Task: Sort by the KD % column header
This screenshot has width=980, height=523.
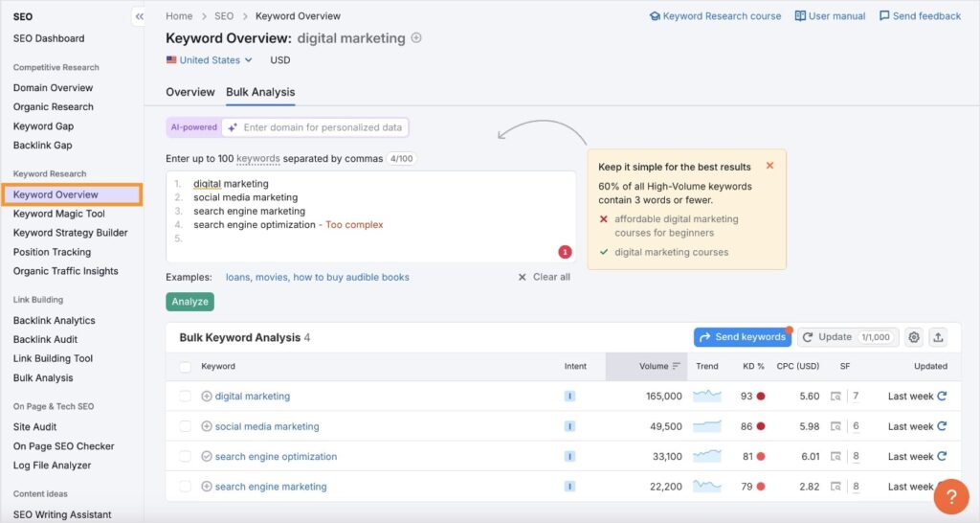Action: pyautogui.click(x=753, y=366)
